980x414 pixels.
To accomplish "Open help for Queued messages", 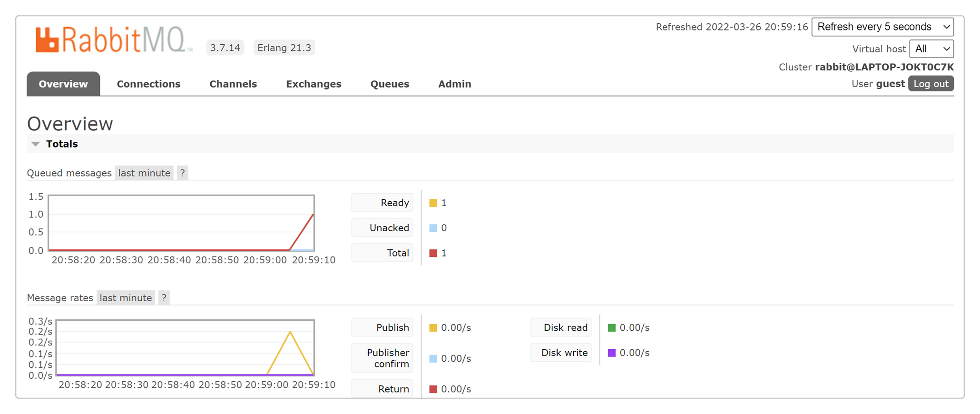I will (x=183, y=173).
